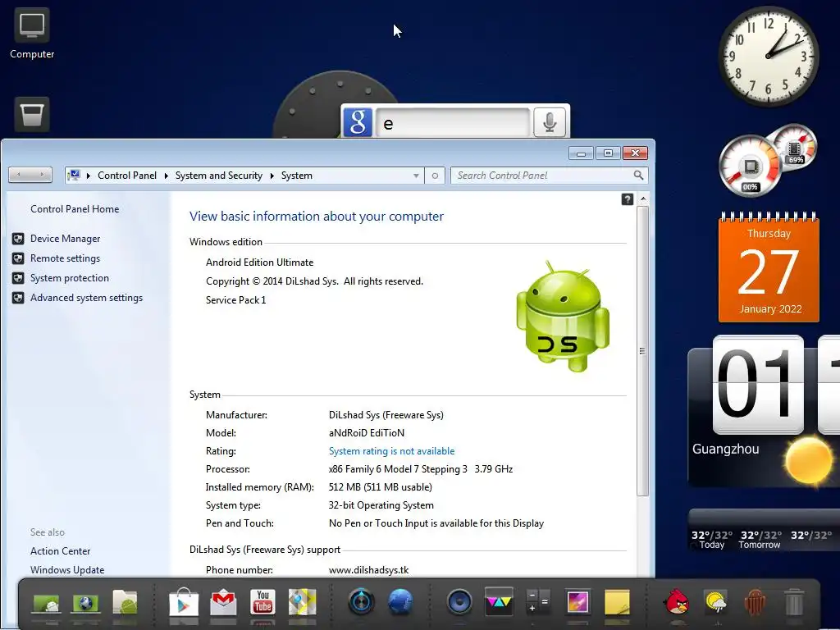Click System rating is not available link
The image size is (840, 630).
pyautogui.click(x=391, y=451)
